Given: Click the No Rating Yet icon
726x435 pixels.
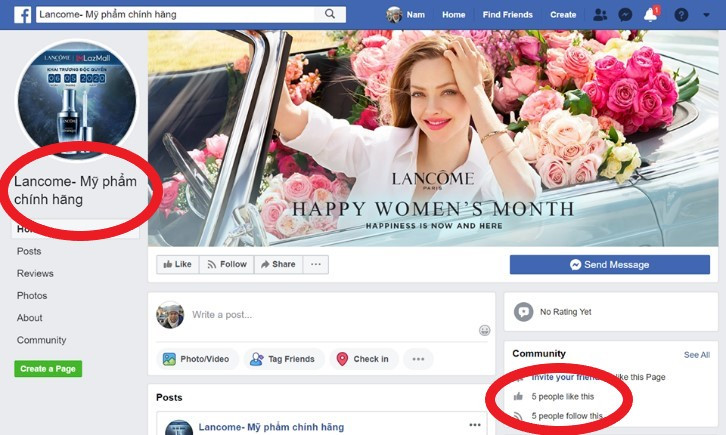Looking at the screenshot, I should pyautogui.click(x=524, y=312).
